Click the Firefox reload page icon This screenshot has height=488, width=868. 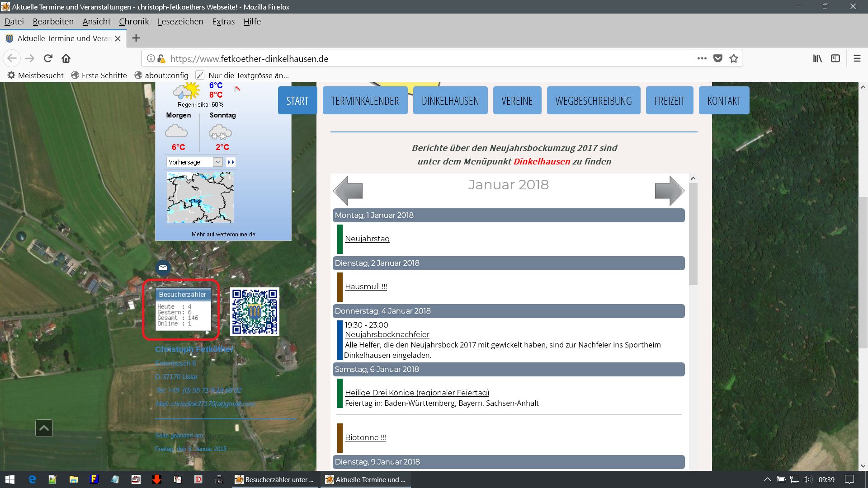48,58
